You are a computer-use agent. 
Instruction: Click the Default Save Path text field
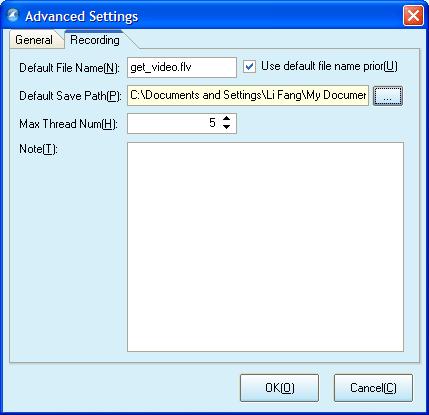(248, 95)
